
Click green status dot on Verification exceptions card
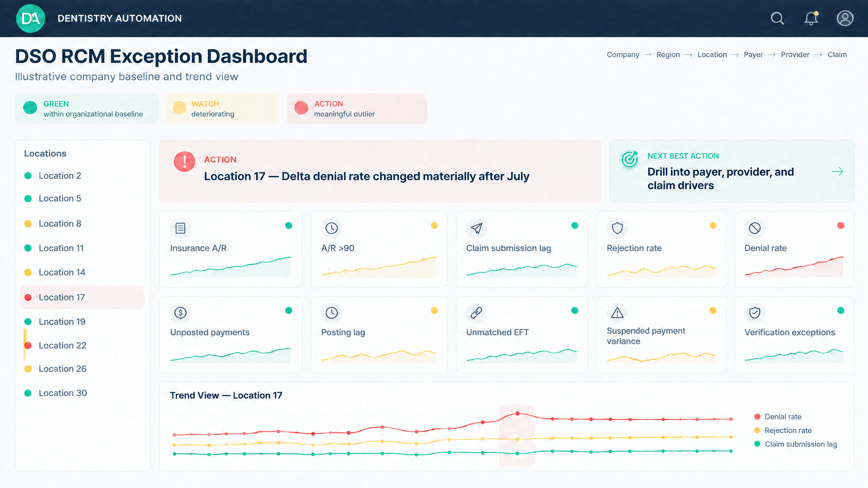841,310
